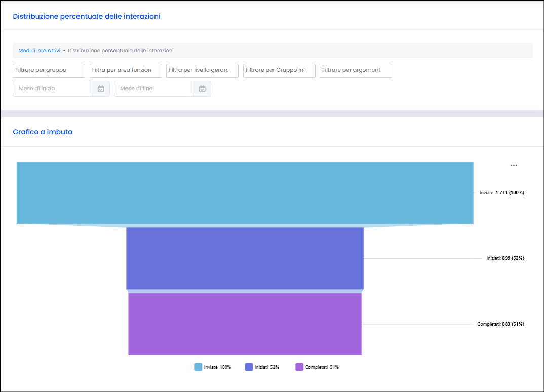Open the chart options three-dots menu

pos(514,166)
